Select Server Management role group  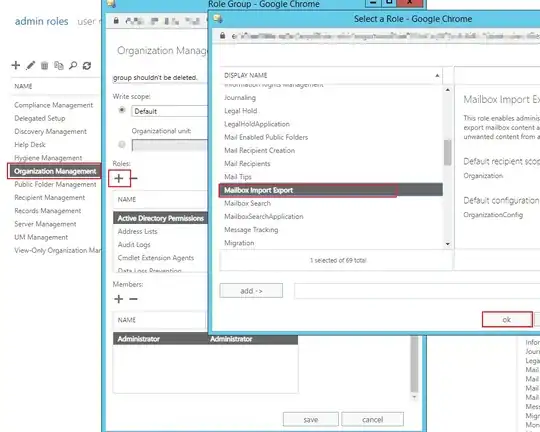(x=45, y=224)
